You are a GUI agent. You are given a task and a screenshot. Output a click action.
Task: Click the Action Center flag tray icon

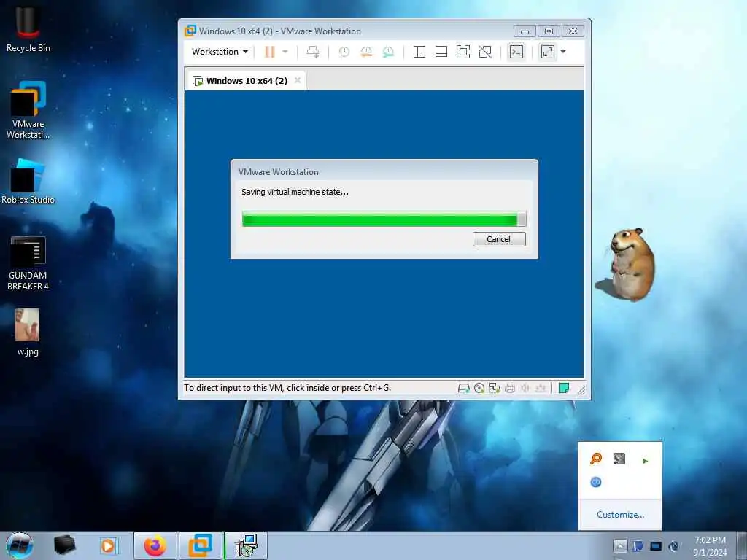click(x=638, y=545)
